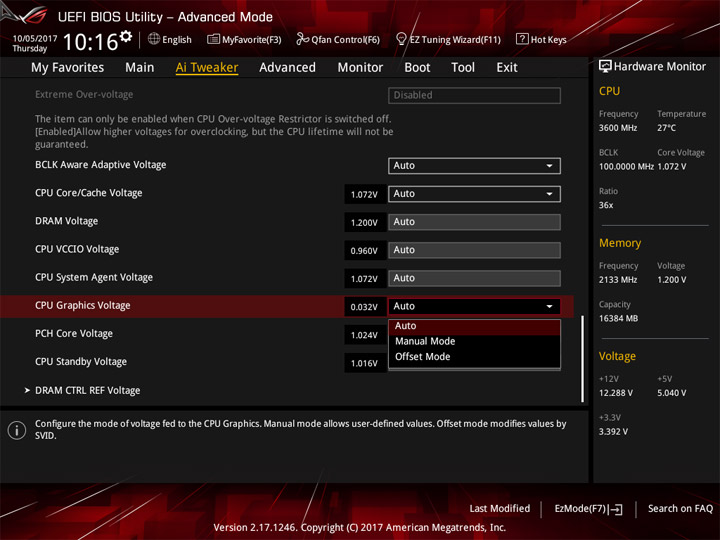Switch to the Boot tab
The height and width of the screenshot is (540, 720).
[x=417, y=68]
